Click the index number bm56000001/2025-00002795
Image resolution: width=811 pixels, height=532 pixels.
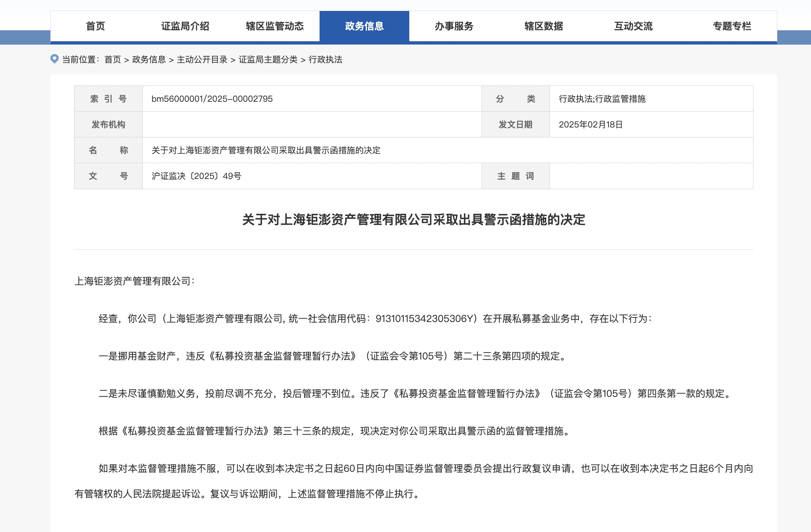[x=212, y=99]
